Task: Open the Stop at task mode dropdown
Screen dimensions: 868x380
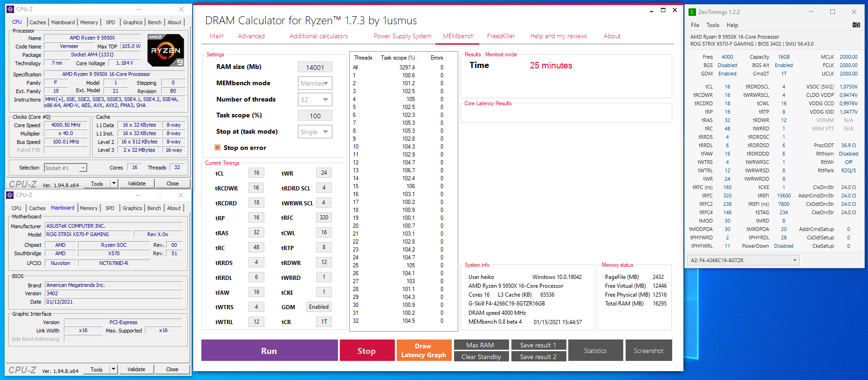Action: [x=315, y=132]
